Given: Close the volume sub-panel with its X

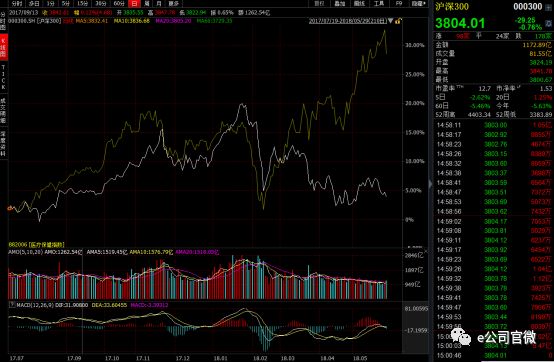Looking at the screenshot, I should [x=426, y=251].
